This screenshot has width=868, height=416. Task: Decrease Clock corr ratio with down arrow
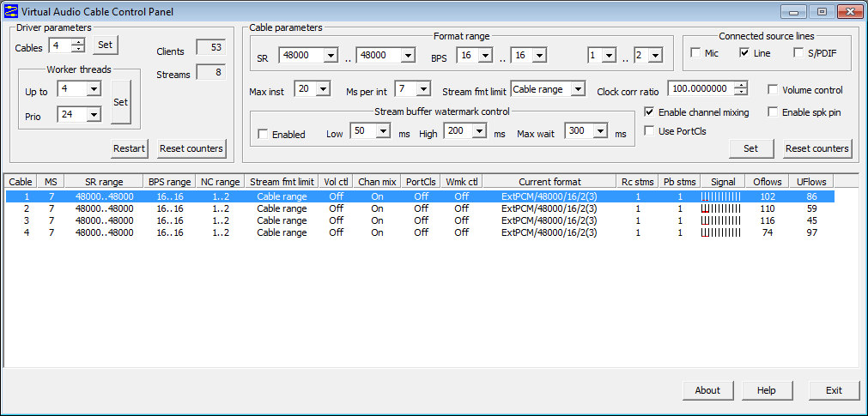pos(742,92)
